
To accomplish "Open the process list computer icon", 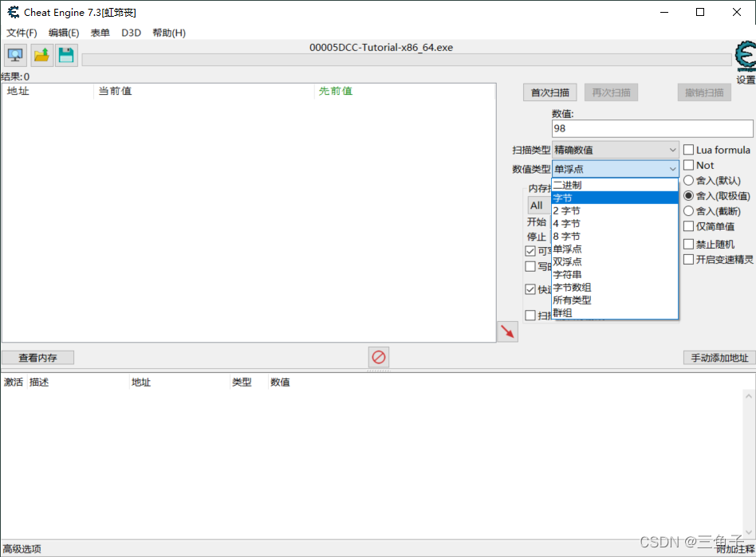I will pos(15,56).
